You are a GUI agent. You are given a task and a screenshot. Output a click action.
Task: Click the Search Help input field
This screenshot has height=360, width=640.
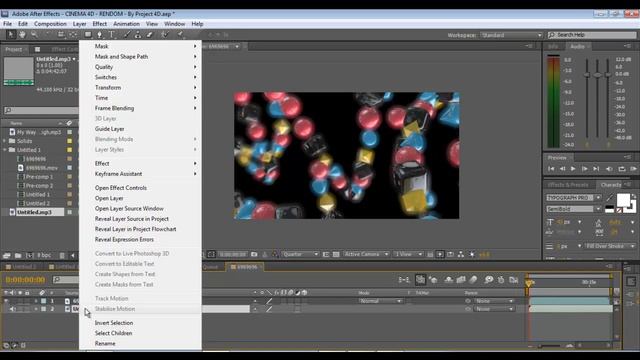pos(592,35)
